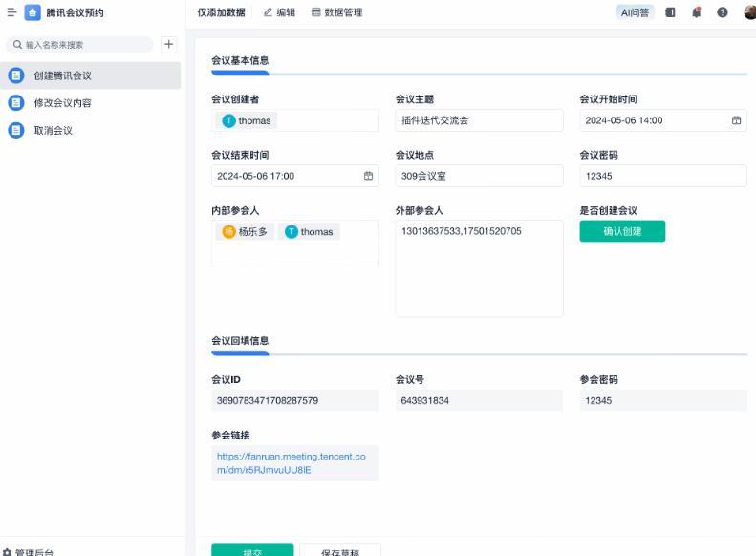
Task: Open calendar picker for 会议开始时间
Action: pos(736,120)
